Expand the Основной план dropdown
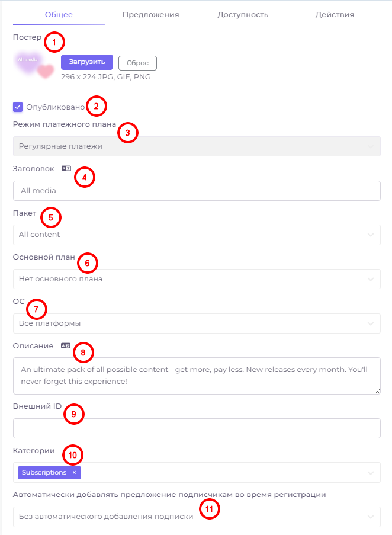 coord(197,279)
